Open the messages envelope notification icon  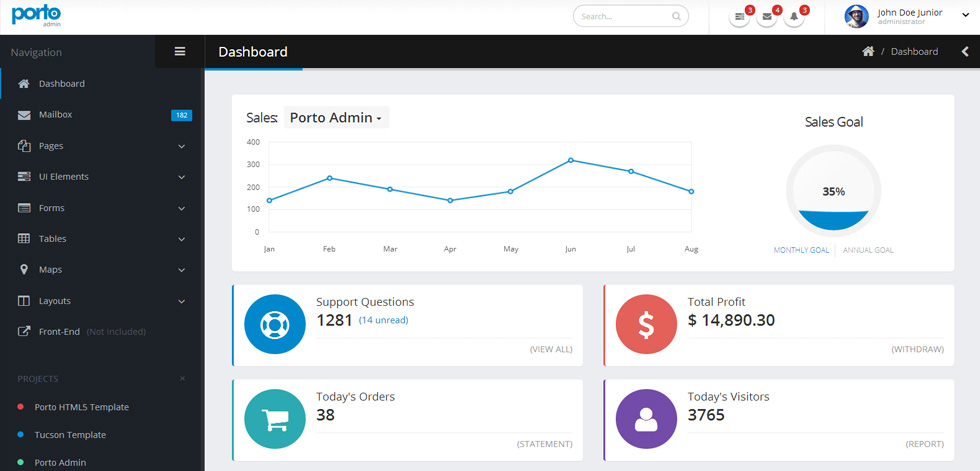click(767, 17)
